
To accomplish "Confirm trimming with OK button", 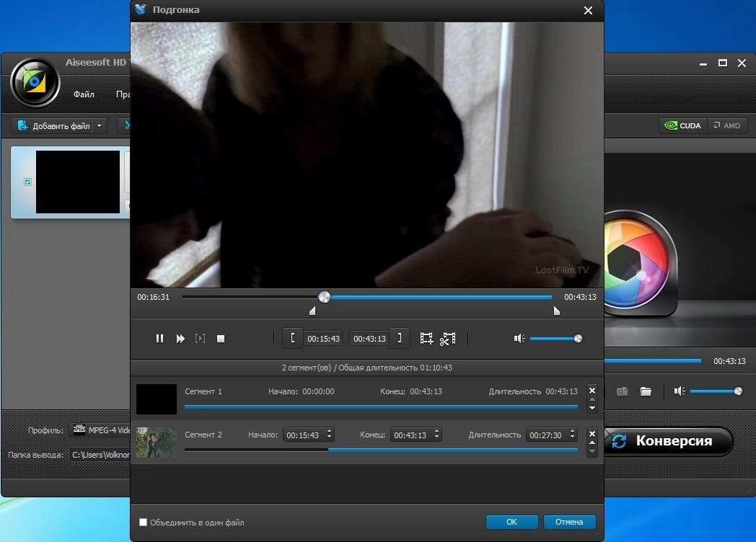I will click(511, 522).
